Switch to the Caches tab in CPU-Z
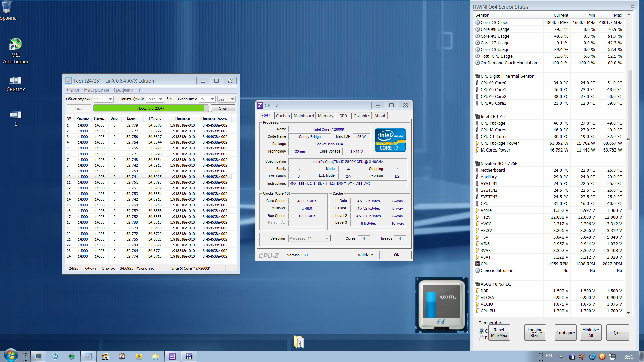 pos(283,116)
